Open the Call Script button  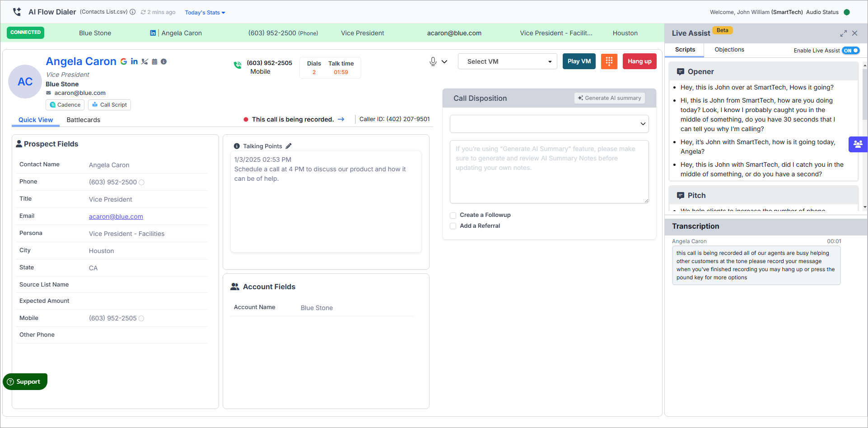[109, 105]
